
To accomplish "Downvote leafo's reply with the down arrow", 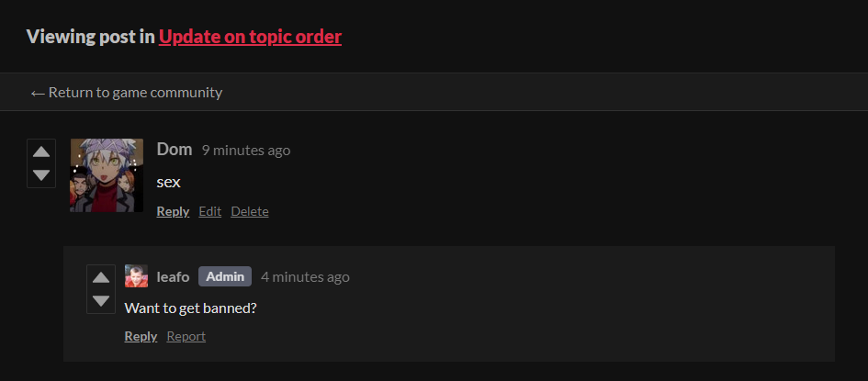I will tap(101, 301).
